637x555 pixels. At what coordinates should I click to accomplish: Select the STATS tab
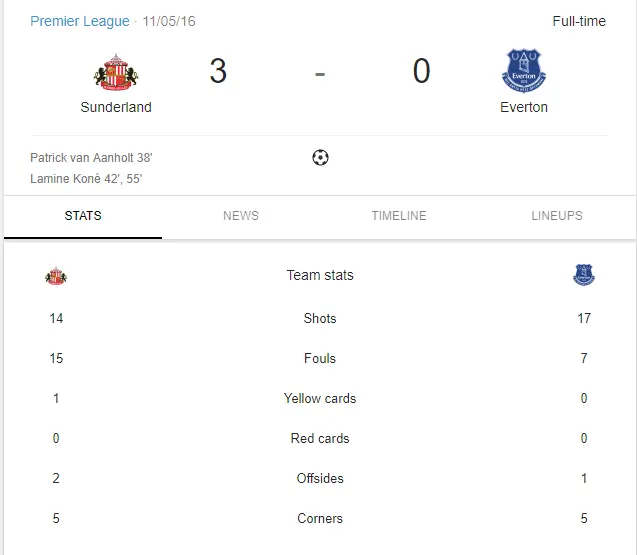(x=83, y=216)
